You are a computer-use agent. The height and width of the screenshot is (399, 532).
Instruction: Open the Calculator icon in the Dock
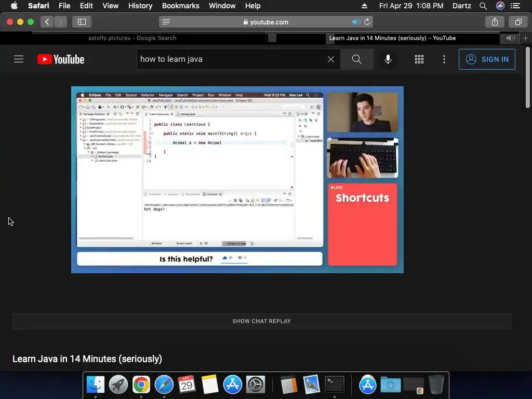289,385
